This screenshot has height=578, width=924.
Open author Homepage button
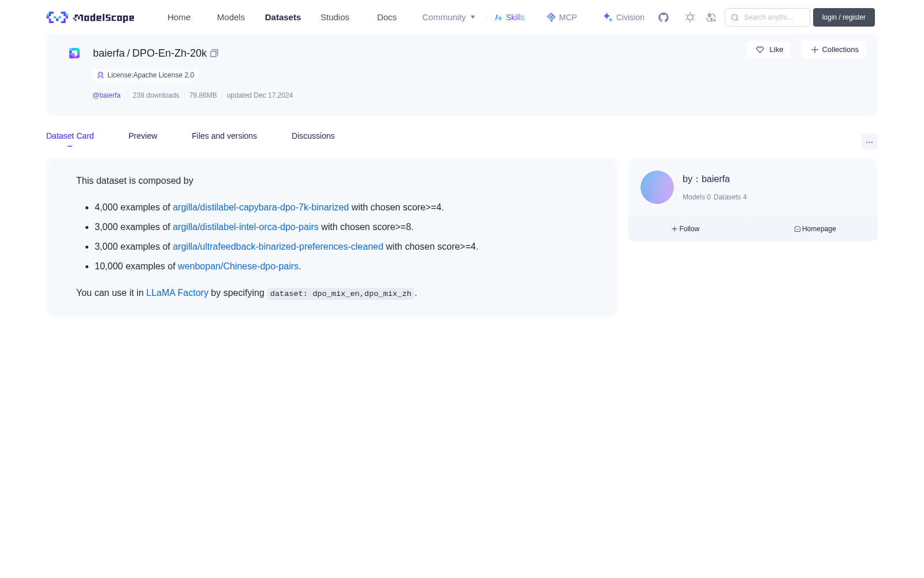point(815,229)
